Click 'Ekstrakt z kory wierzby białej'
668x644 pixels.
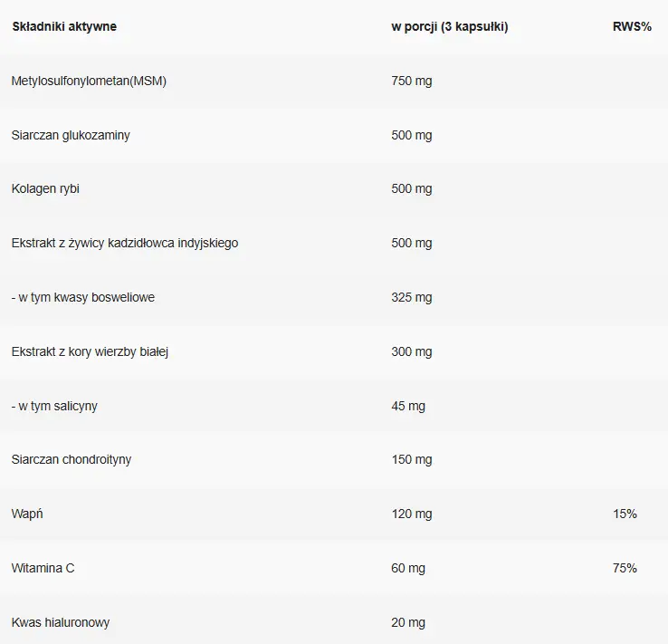click(x=90, y=351)
